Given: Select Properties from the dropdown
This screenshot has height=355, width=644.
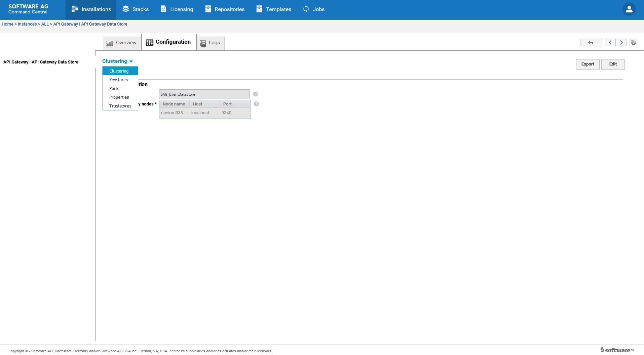Looking at the screenshot, I should pos(120,97).
